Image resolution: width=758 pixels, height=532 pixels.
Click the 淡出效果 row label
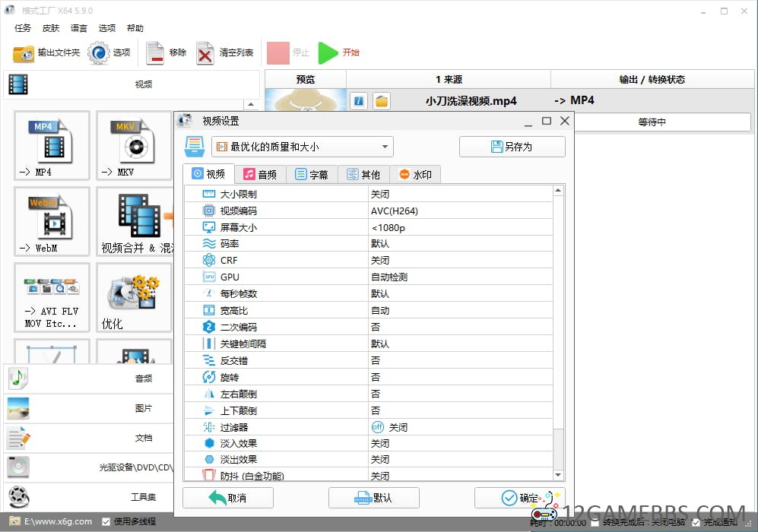tap(238, 460)
